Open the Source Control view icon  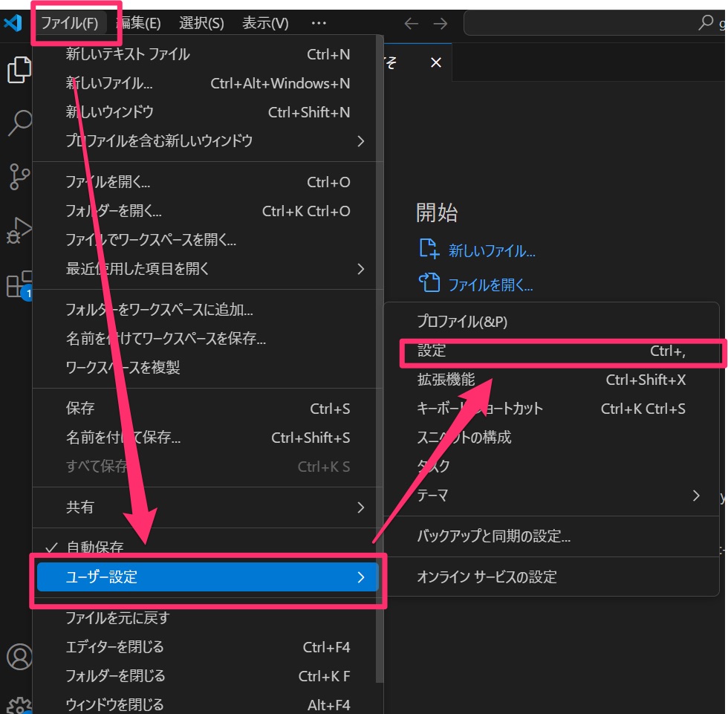[x=18, y=177]
